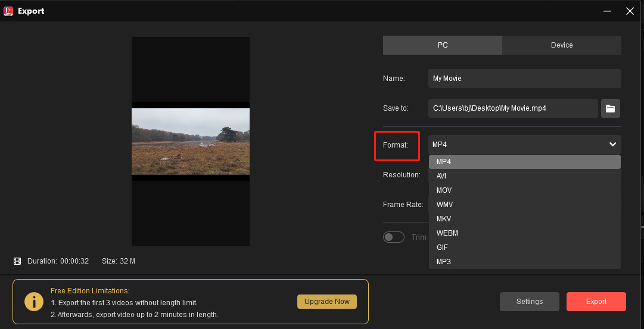Click the red Export button
The image size is (644, 329).
tap(596, 302)
